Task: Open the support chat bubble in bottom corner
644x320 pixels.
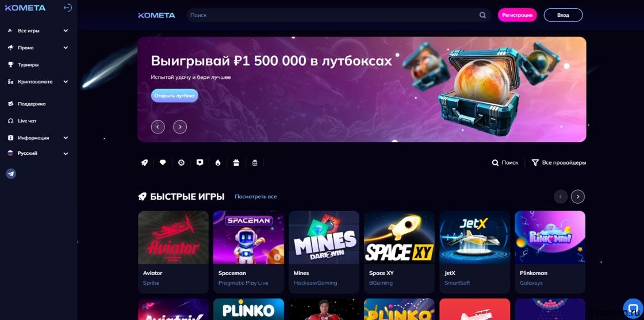Action: (633, 308)
